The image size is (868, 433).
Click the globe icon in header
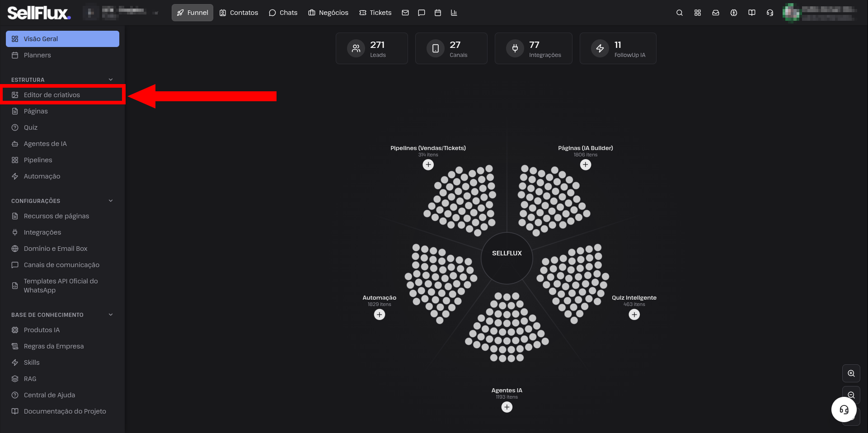pyautogui.click(x=734, y=13)
